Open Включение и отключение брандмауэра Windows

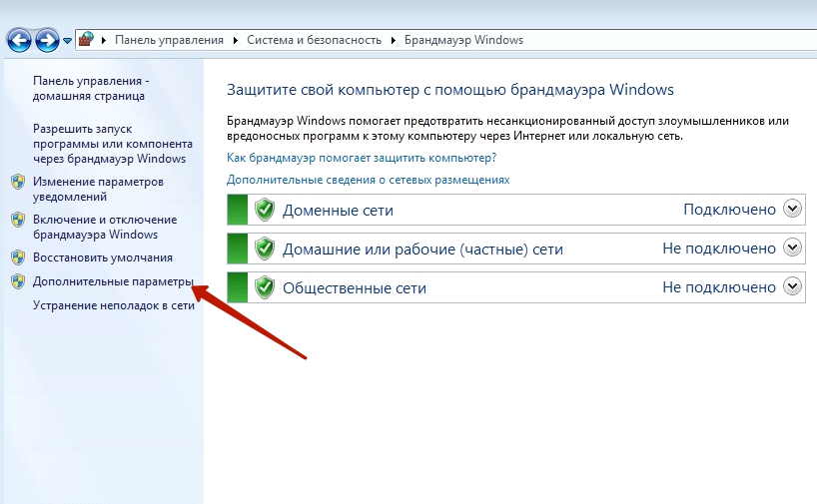(105, 227)
